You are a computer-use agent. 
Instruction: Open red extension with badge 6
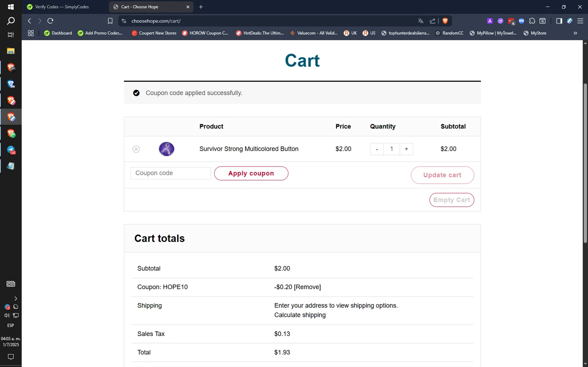coord(511,21)
